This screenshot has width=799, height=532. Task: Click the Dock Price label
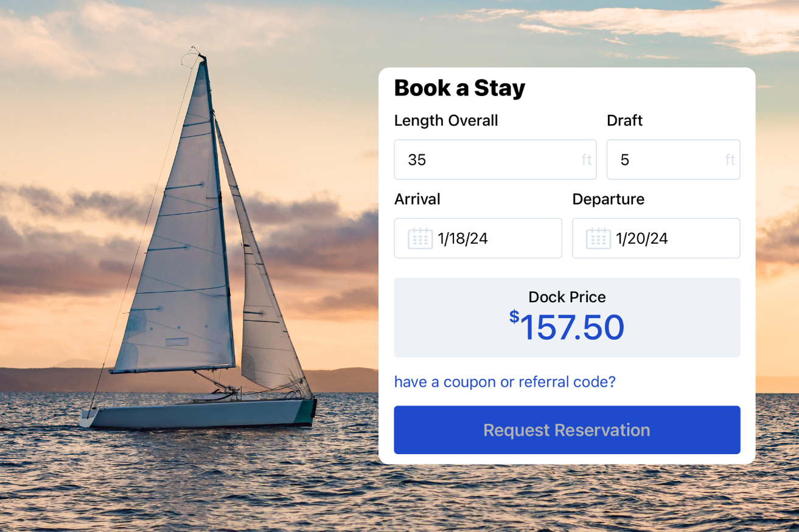pyautogui.click(x=567, y=297)
